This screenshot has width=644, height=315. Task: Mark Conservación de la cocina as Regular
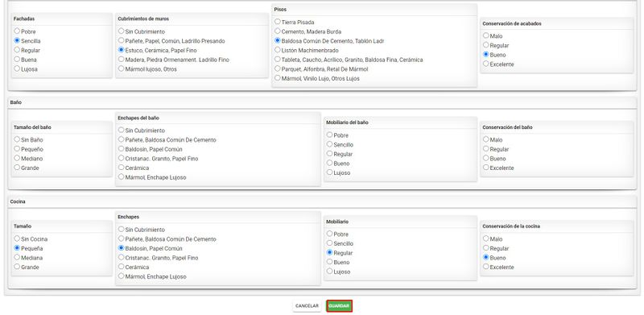click(486, 248)
